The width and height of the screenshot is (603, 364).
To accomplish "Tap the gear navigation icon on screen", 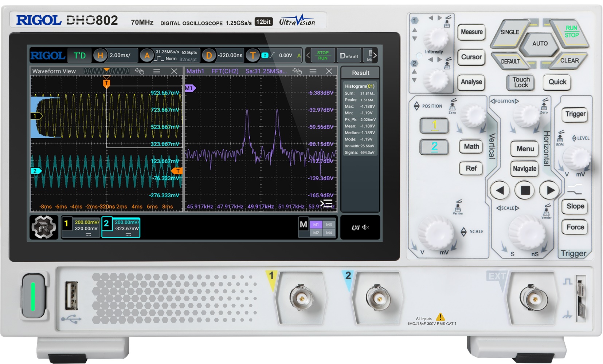I will [44, 227].
